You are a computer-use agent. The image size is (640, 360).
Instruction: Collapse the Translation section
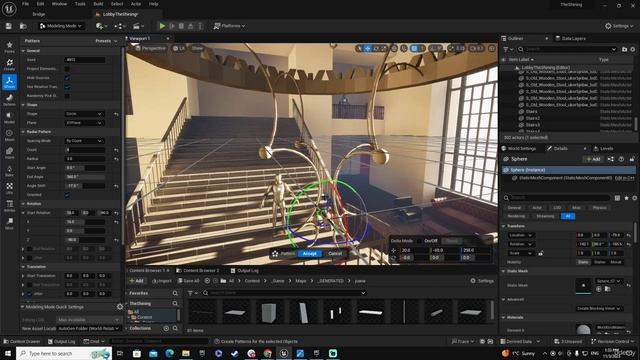click(x=23, y=267)
